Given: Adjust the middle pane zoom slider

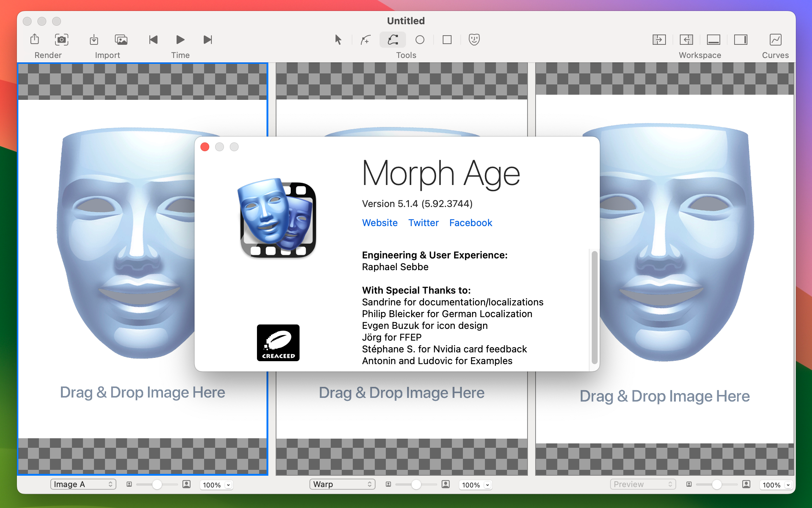Looking at the screenshot, I should (x=416, y=485).
